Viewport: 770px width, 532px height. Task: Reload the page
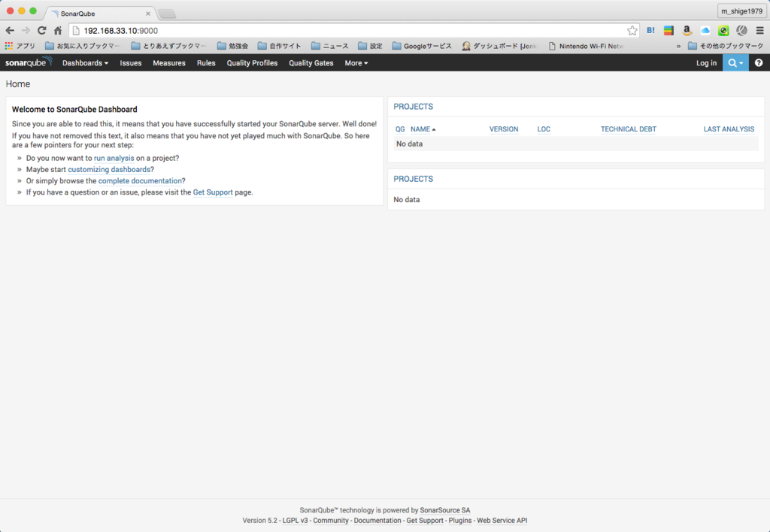coord(42,30)
